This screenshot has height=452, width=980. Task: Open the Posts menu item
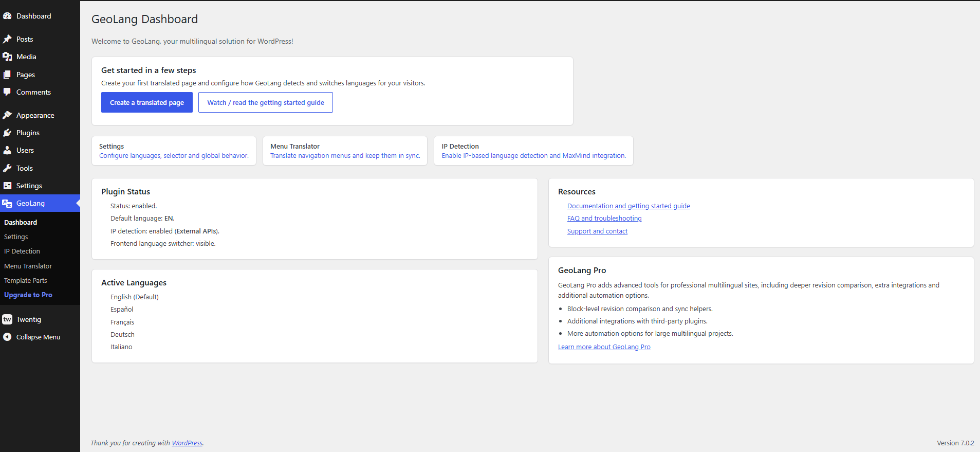point(40,39)
